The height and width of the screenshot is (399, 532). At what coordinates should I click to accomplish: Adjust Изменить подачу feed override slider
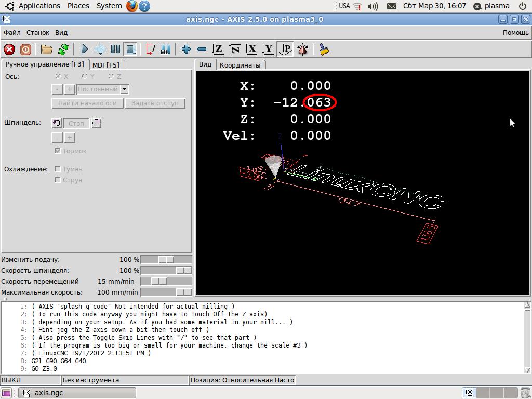click(166, 260)
